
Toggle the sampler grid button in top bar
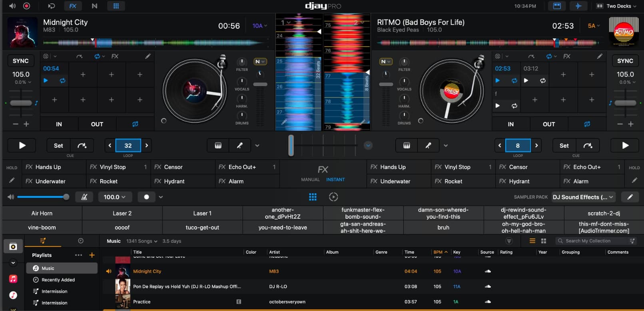point(116,6)
